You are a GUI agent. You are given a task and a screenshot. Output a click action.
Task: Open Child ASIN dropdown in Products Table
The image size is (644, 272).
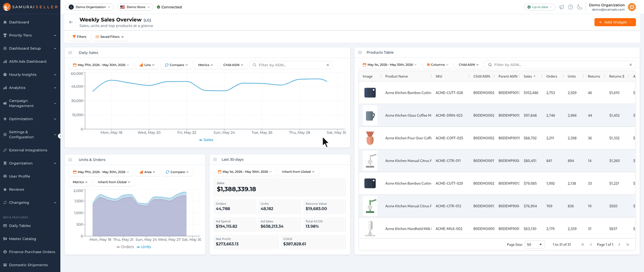point(468,65)
